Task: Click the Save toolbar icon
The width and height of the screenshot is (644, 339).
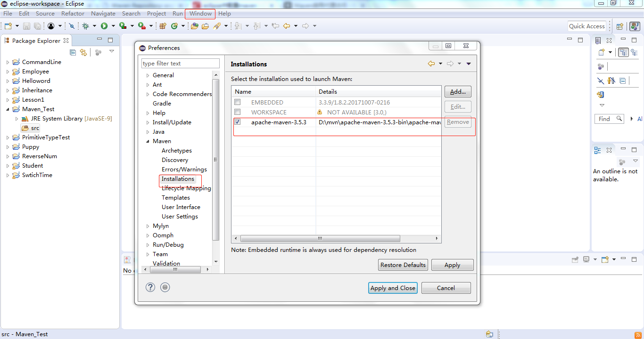Action: point(26,26)
